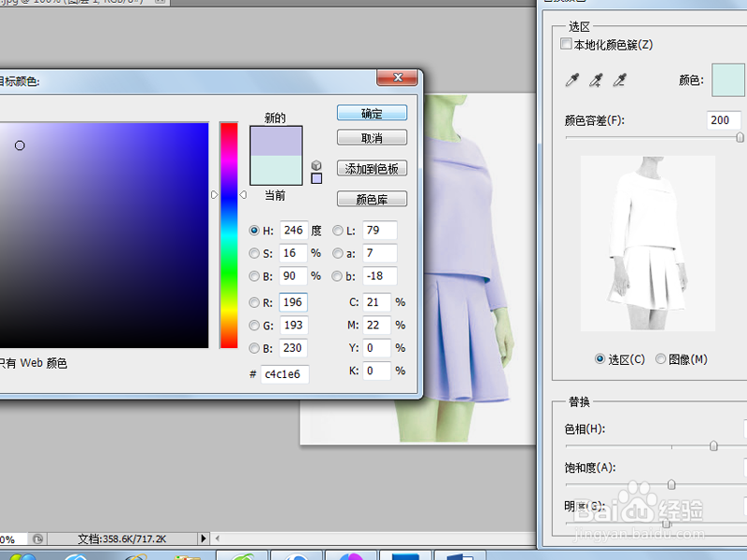Click the 文档:358.6K/717.2K status text
Image resolution: width=747 pixels, height=560 pixels.
(x=122, y=539)
